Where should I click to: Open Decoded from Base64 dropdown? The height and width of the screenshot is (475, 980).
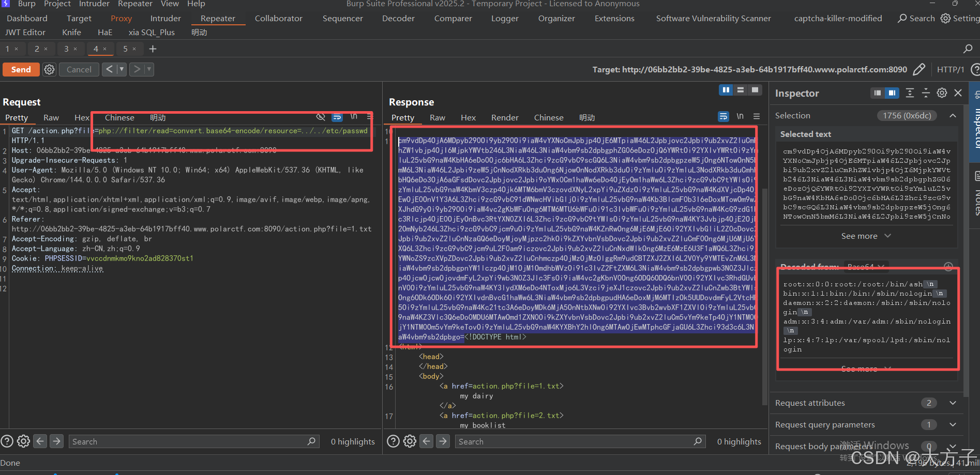tap(866, 267)
